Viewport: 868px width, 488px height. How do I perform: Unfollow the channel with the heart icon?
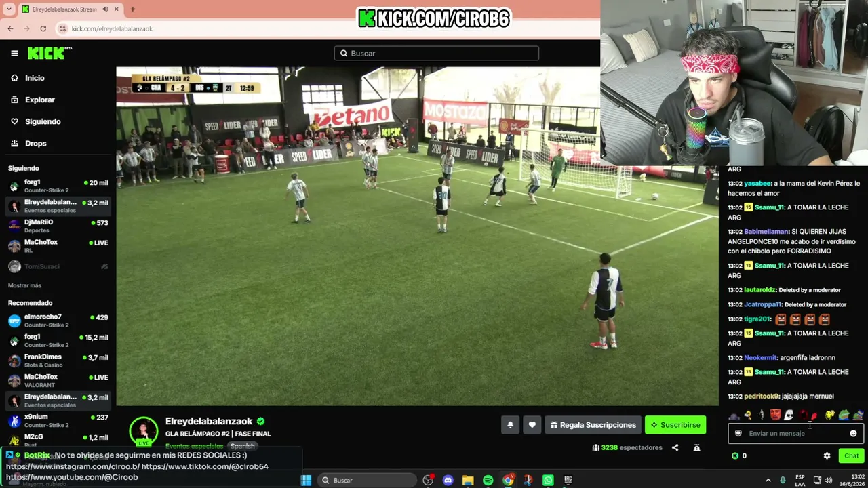(x=532, y=425)
